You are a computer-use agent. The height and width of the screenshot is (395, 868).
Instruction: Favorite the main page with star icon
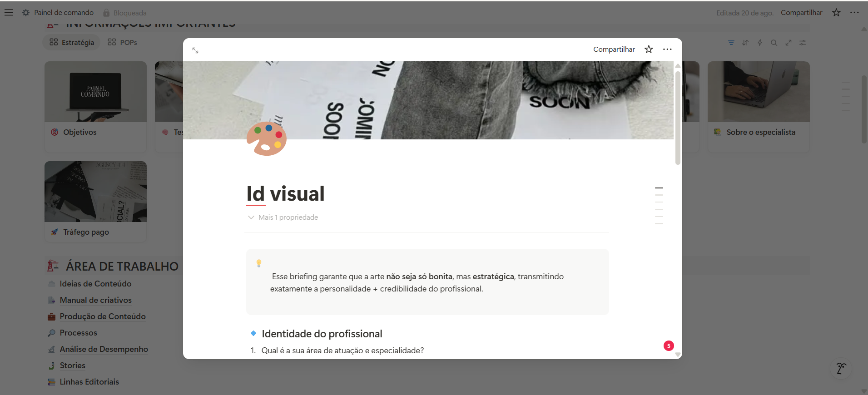[x=836, y=13]
